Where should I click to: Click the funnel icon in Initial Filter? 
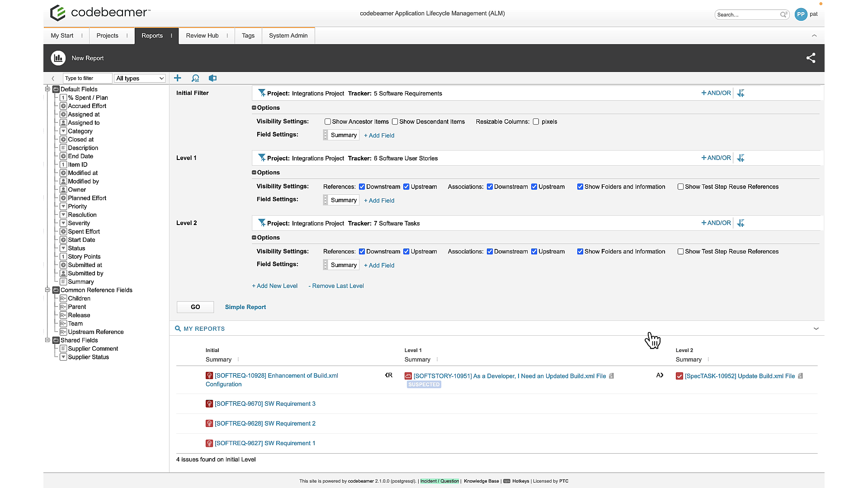(x=261, y=93)
